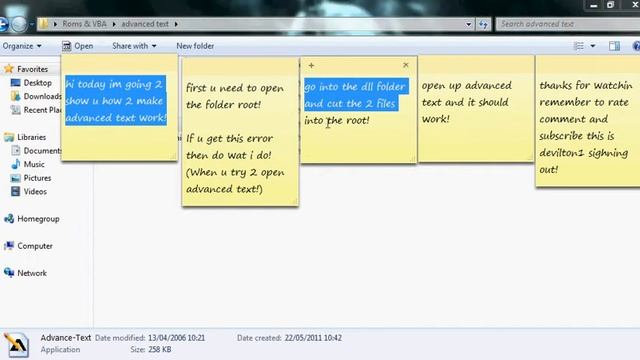Open the Organize menu
Image resolution: width=640 pixels, height=360 pixels.
[x=22, y=46]
